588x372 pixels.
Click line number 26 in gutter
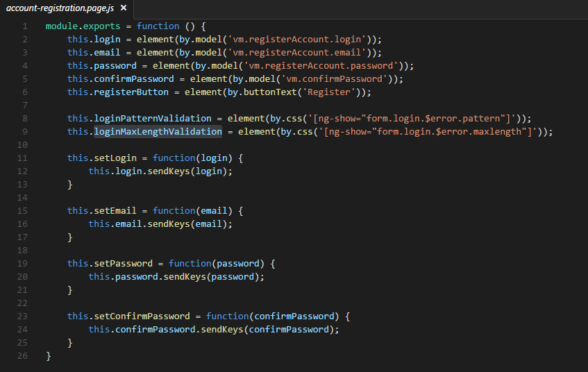22,356
